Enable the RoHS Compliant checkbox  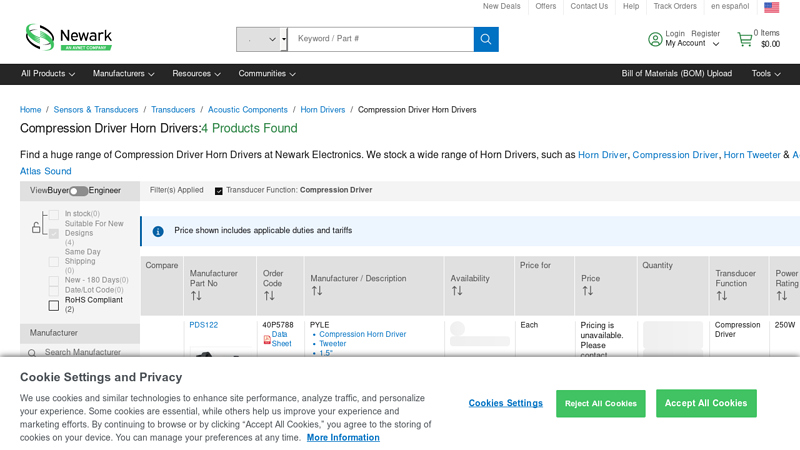(54, 305)
